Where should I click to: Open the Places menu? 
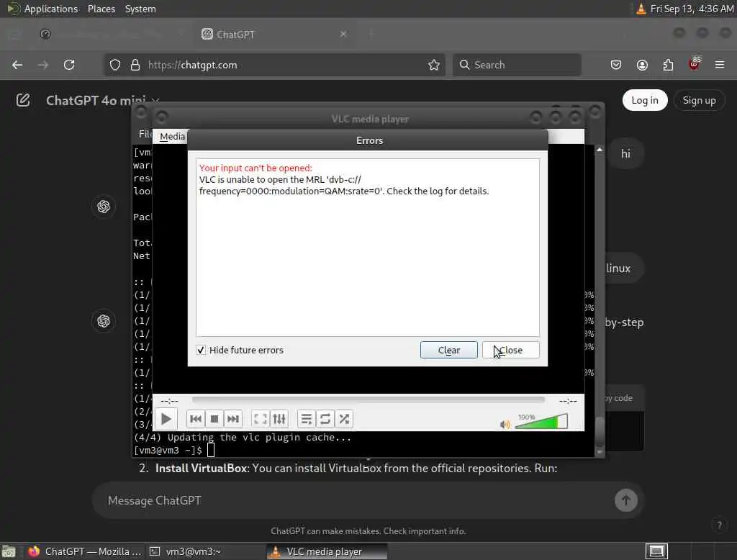click(101, 9)
